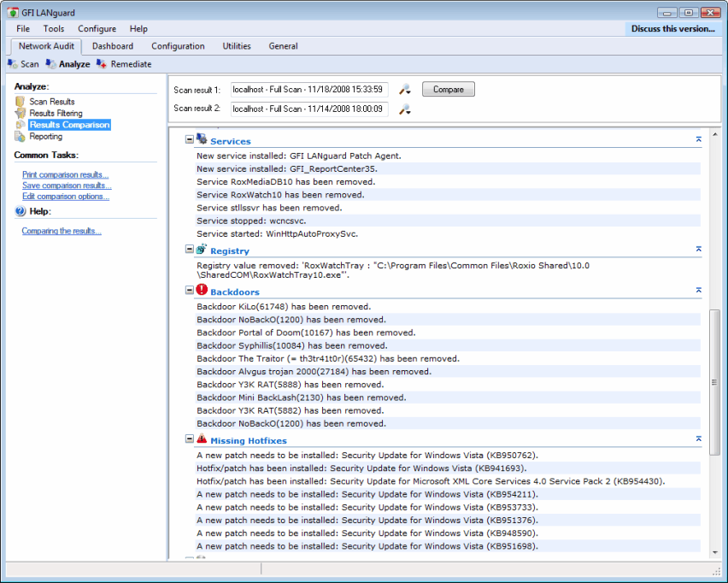Collapse the Services section tree node
Screen dimensions: 728x583
click(190, 139)
